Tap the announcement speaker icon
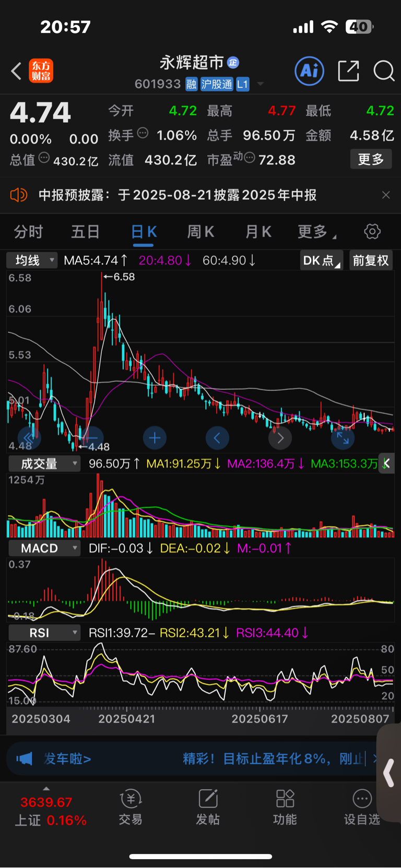Image resolution: width=401 pixels, height=868 pixels. tap(18, 195)
